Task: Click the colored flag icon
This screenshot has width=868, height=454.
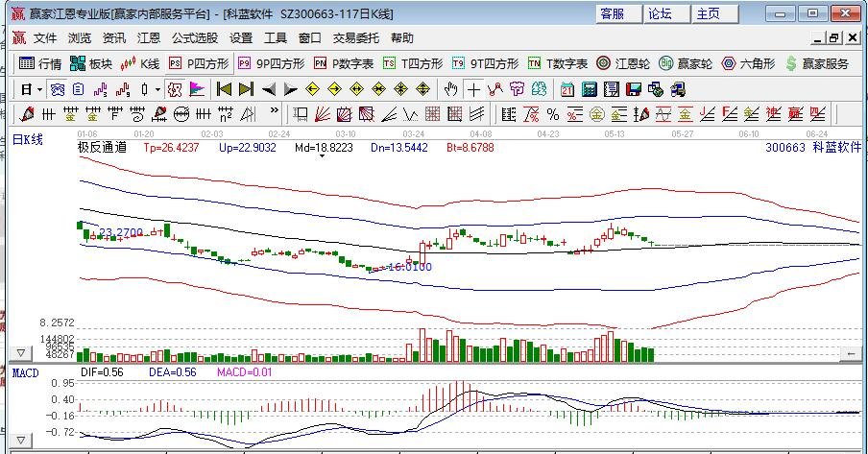Action: click(197, 89)
